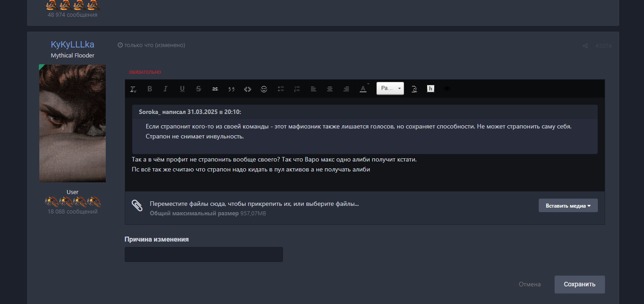Click the preview magnifier page icon
This screenshot has height=304, width=644.
click(414, 89)
